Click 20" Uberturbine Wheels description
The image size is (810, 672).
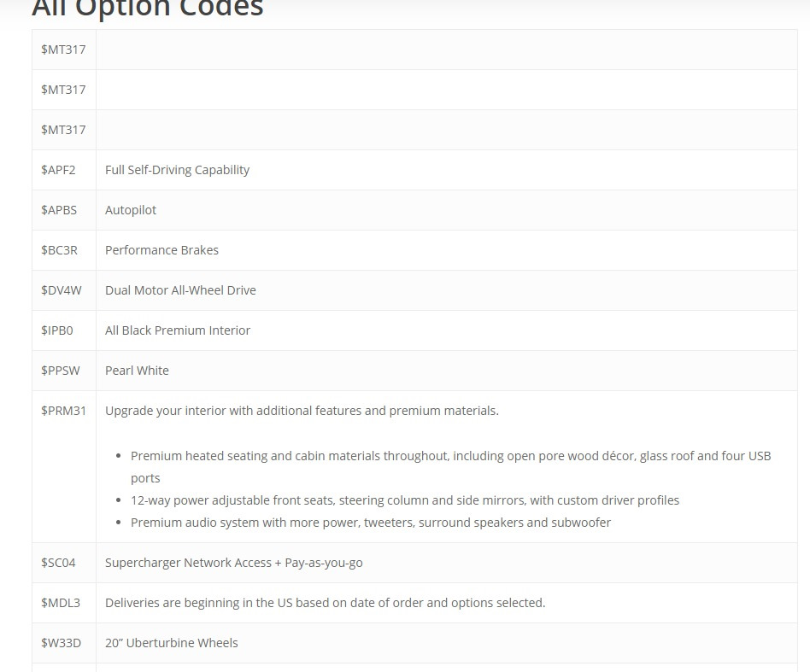[172, 643]
